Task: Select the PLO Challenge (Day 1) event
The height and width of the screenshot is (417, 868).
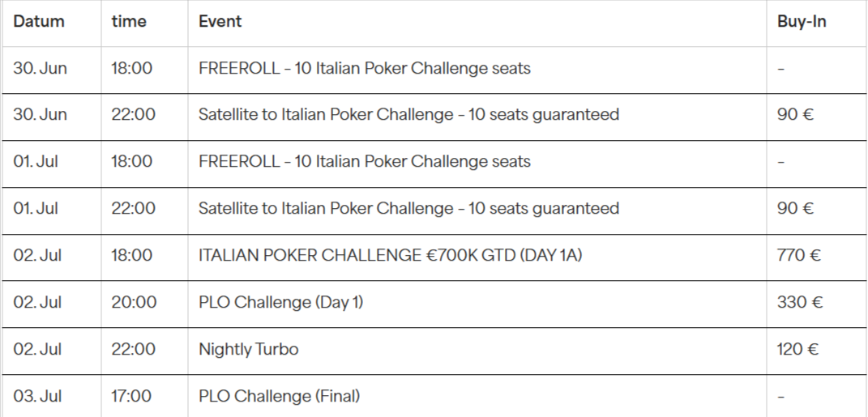Action: coord(280,303)
